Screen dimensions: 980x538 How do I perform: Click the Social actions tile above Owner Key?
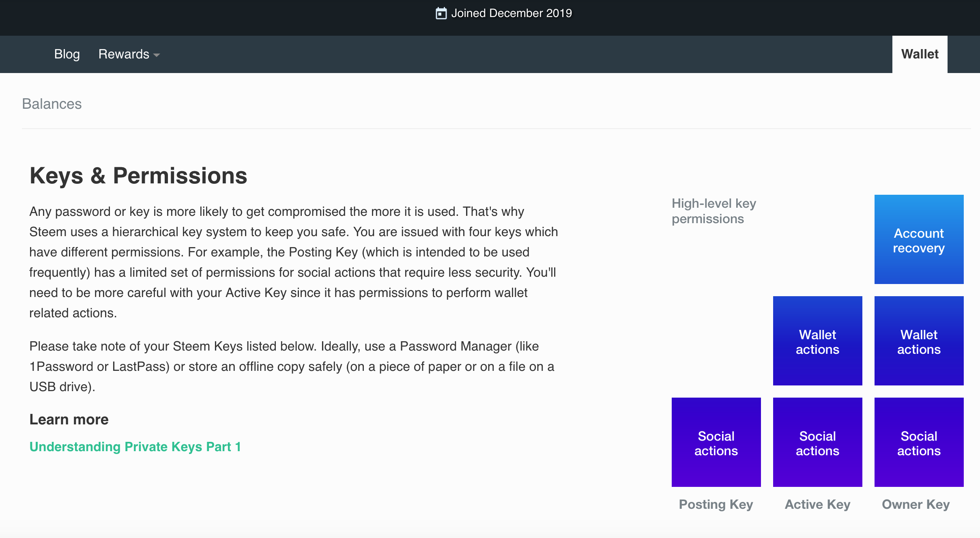pos(919,442)
